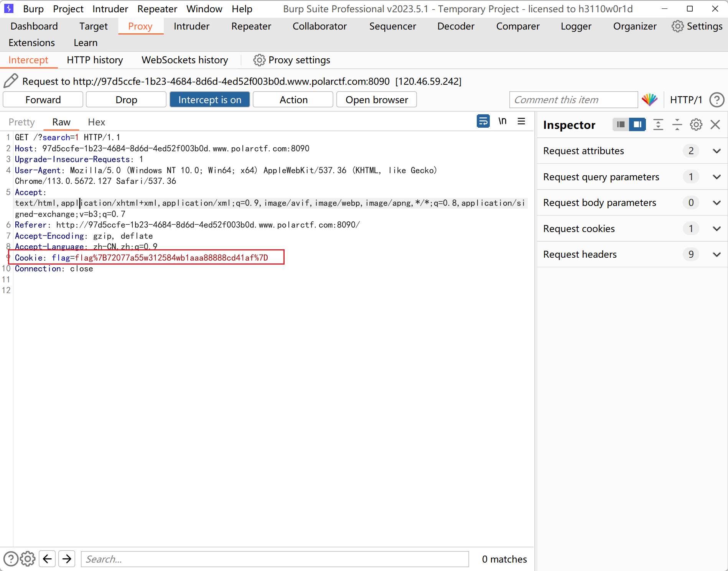Close the Inspector panel
The height and width of the screenshot is (571, 728).
click(x=715, y=125)
